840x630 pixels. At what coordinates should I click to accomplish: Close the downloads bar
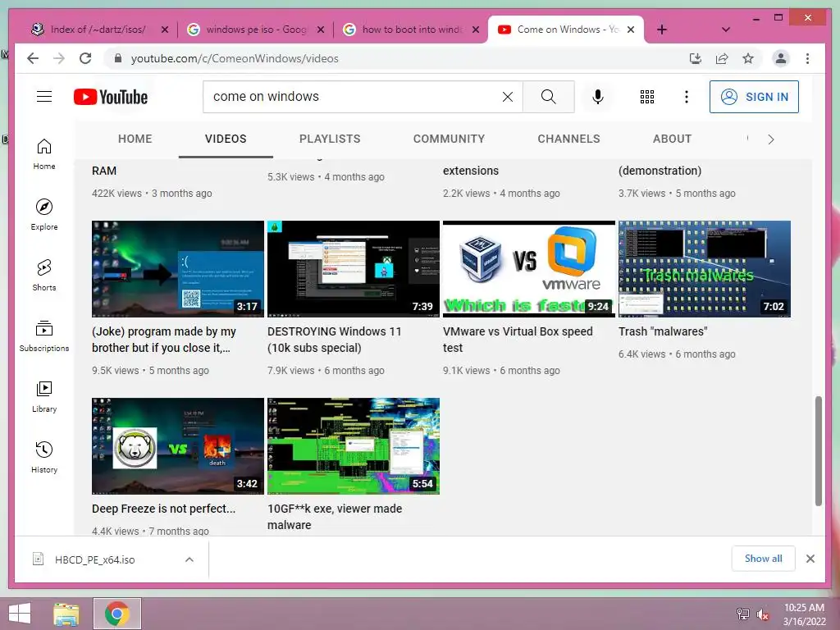pyautogui.click(x=810, y=559)
